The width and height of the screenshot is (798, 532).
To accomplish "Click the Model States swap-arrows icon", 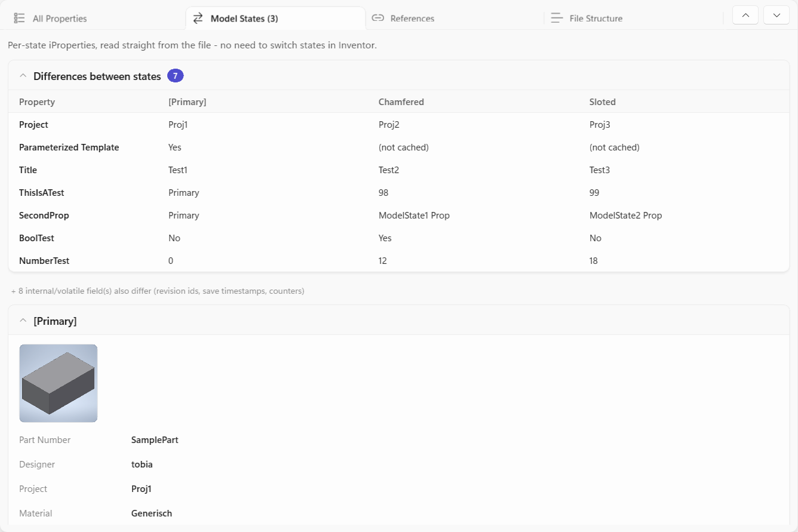I will 198,19.
